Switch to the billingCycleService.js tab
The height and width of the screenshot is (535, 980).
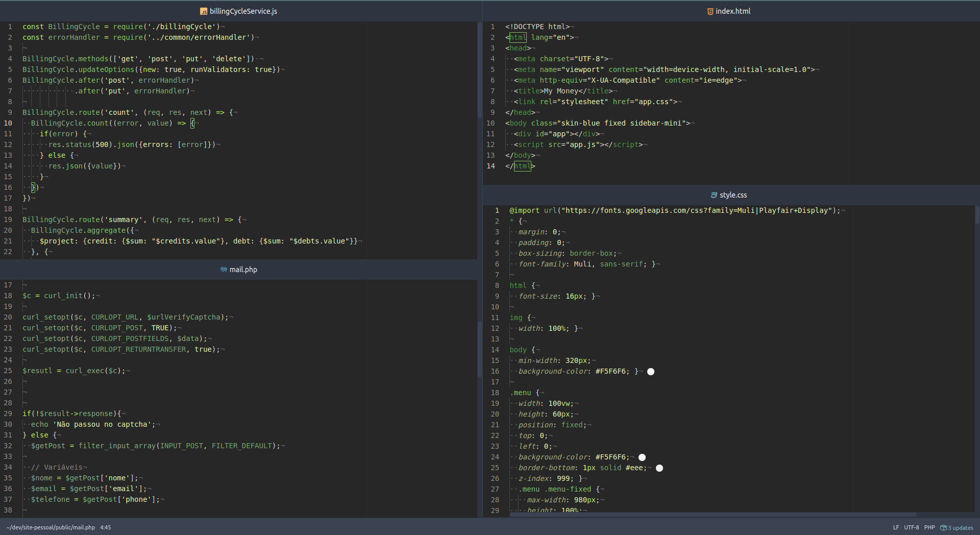[238, 11]
